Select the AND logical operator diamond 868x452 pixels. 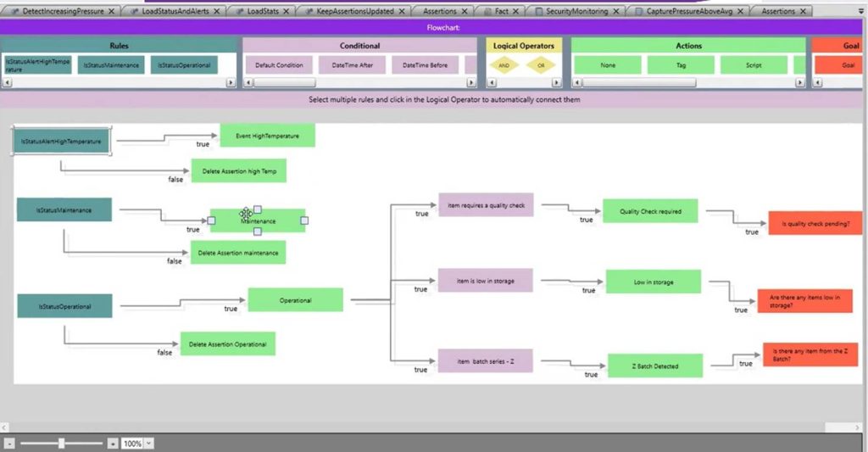click(x=505, y=64)
